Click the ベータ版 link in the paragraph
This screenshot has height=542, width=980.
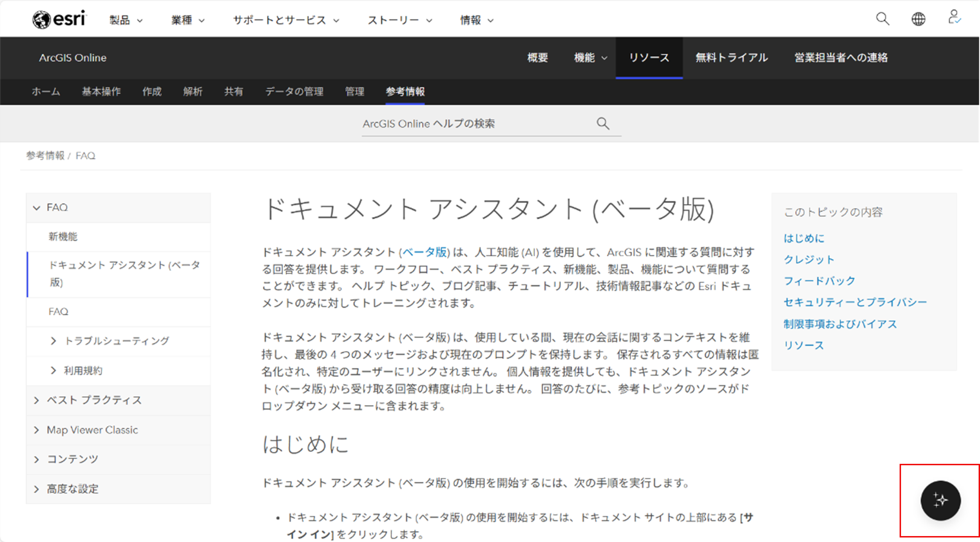(424, 252)
